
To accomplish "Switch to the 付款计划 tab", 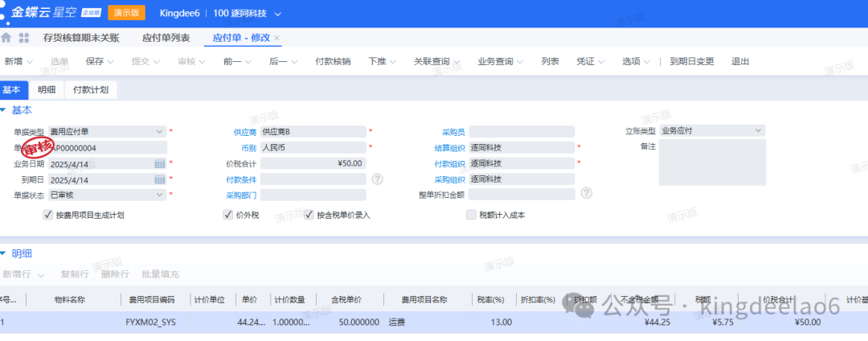I will pos(91,90).
